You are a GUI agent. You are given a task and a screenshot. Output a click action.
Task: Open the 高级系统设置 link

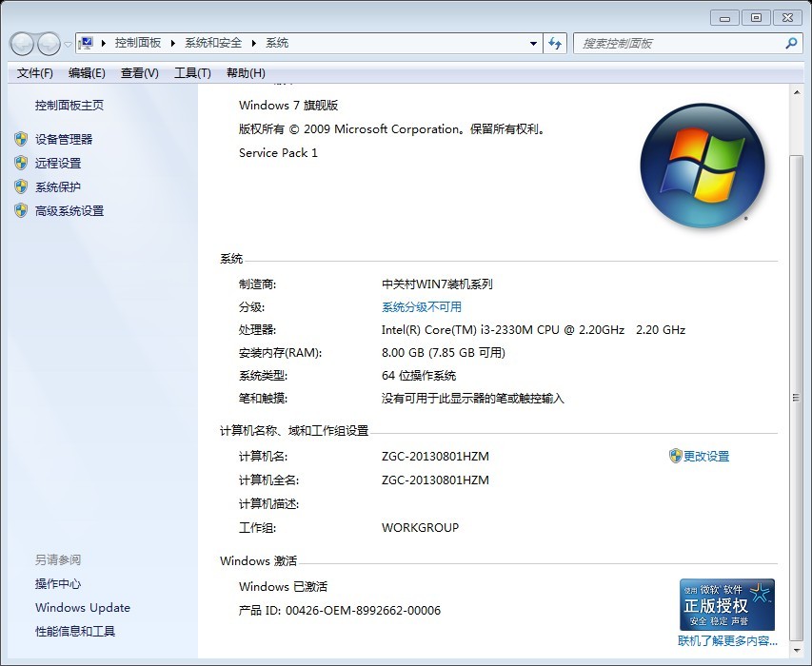[69, 210]
